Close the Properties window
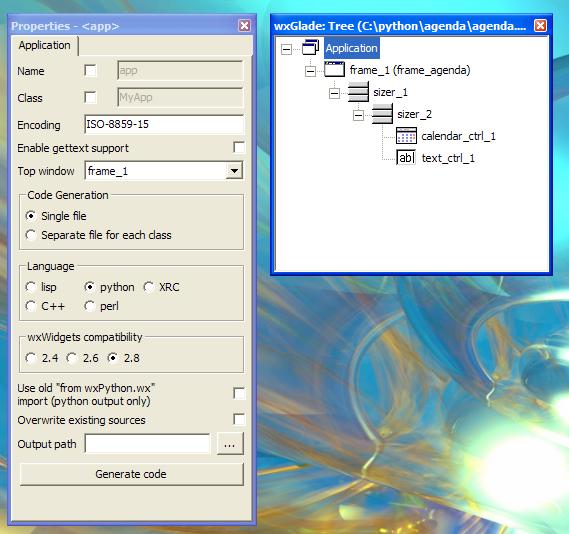The height and width of the screenshot is (534, 569). coord(244,25)
